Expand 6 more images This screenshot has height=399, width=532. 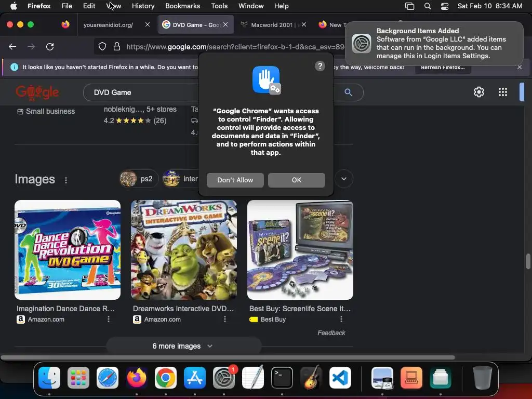183,346
